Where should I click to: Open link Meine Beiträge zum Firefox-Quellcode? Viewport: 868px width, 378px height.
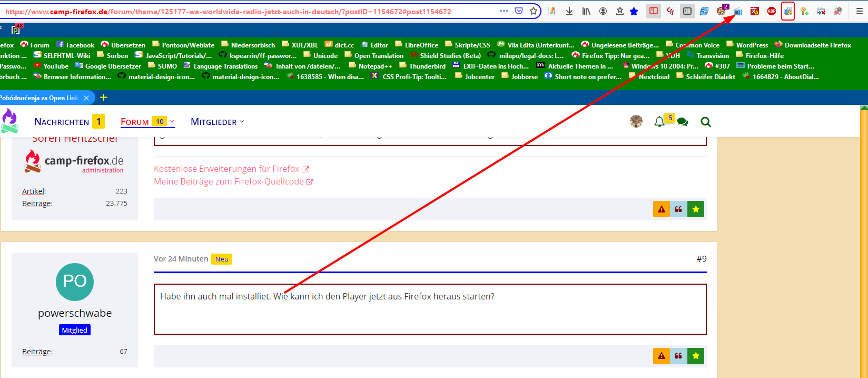pyautogui.click(x=233, y=181)
